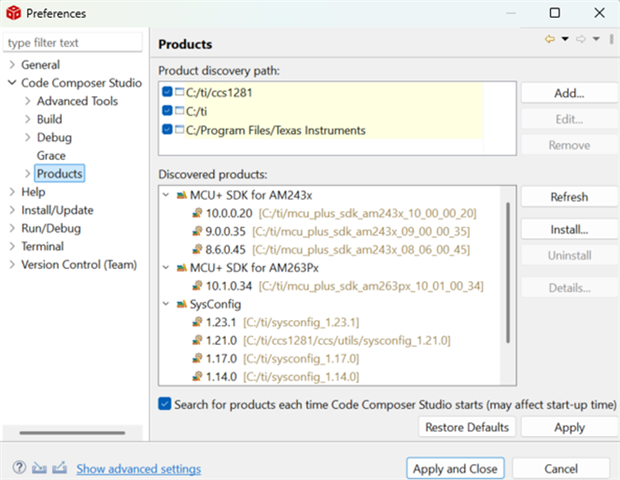Click the icon beside version 9.0.0.35
The height and width of the screenshot is (480, 620).
[x=197, y=231]
